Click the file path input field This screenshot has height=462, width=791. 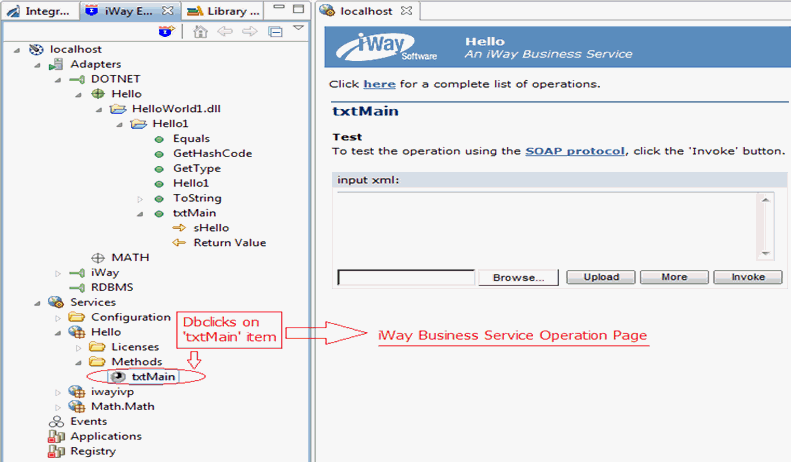pos(406,277)
